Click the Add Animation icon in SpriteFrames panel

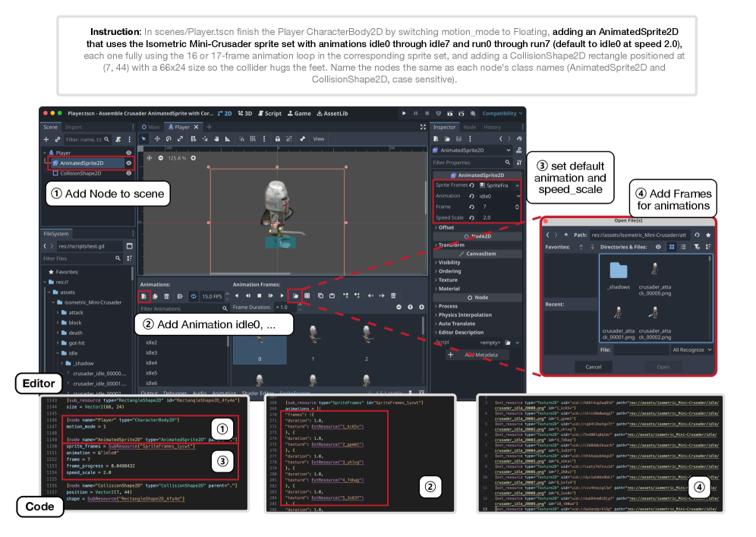(x=144, y=296)
